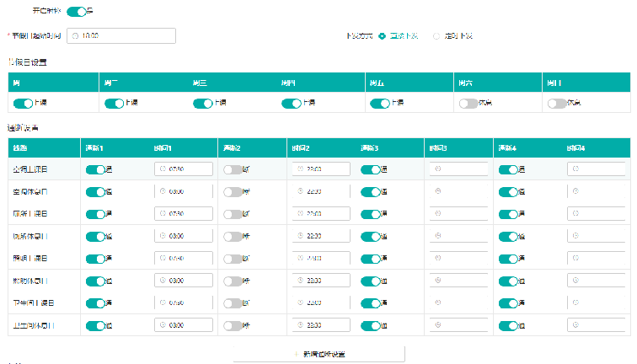Toggle 通断1 switch for 卫生间上课日
Screen dimensions: 637x364
(95, 303)
